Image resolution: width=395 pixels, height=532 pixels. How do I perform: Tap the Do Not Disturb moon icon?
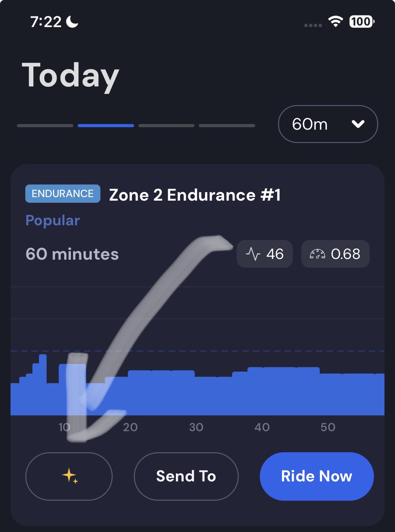click(72, 22)
